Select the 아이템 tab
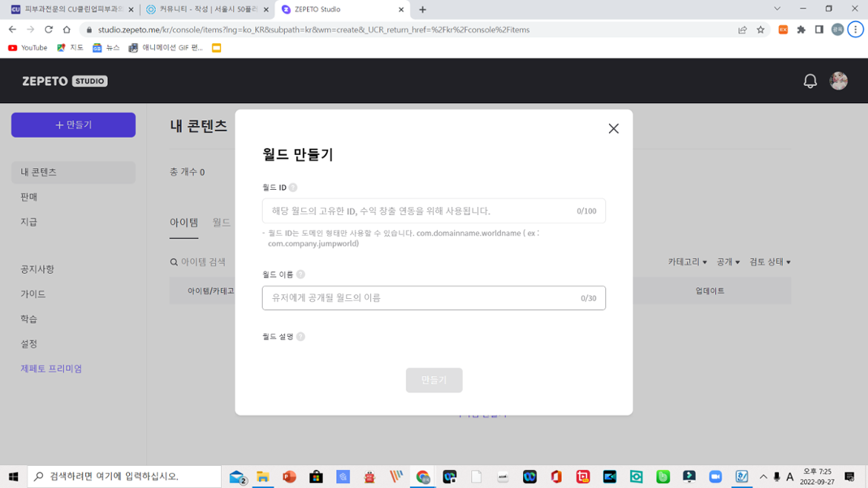This screenshot has height=488, width=868. pyautogui.click(x=184, y=222)
